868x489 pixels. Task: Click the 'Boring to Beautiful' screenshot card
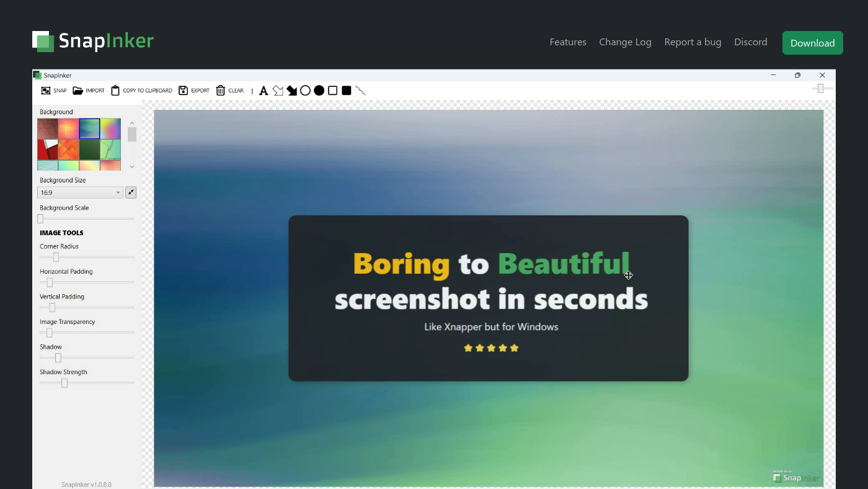click(x=489, y=298)
